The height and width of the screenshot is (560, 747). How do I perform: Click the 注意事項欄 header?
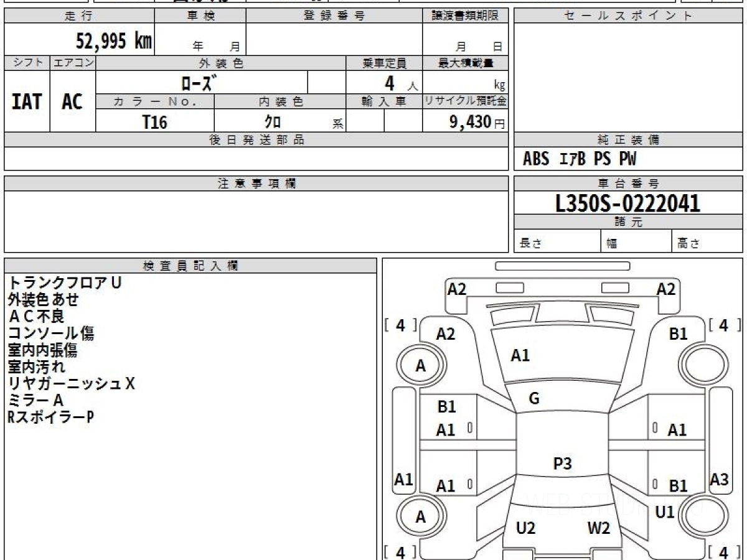click(x=256, y=184)
